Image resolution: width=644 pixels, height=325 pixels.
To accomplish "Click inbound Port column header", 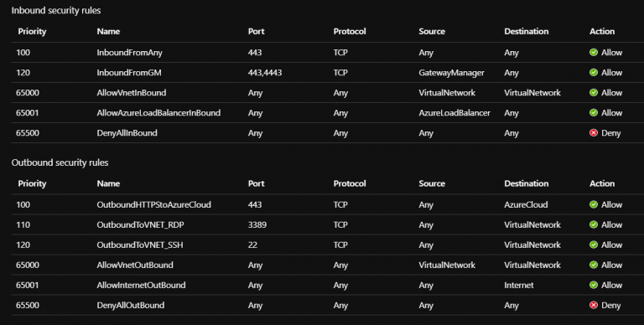I will pyautogui.click(x=257, y=32).
